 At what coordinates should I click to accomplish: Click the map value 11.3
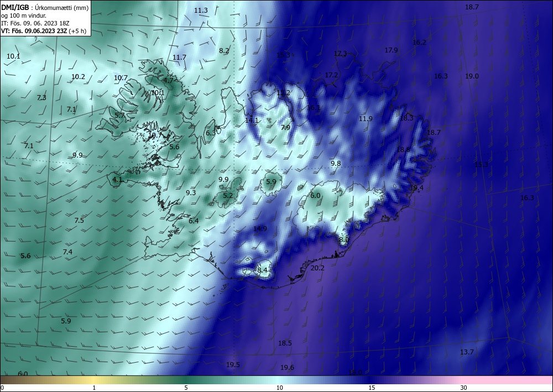201,10
